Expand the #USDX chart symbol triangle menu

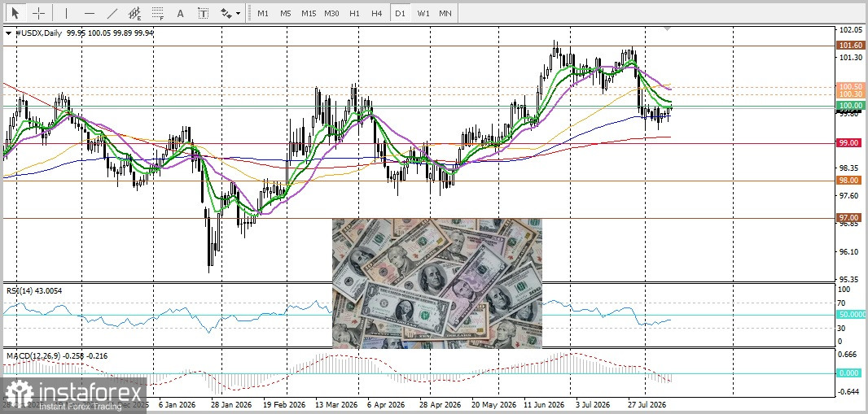[x=9, y=33]
